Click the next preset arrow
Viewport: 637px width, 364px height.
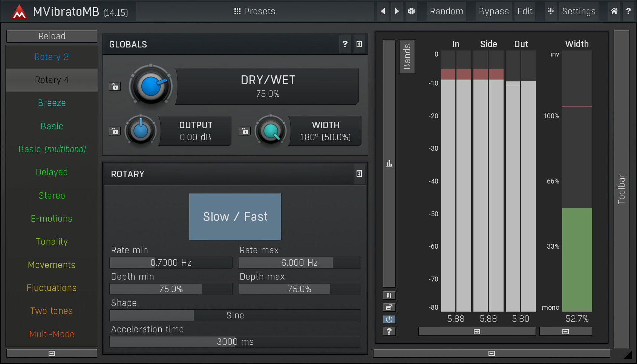tap(397, 11)
